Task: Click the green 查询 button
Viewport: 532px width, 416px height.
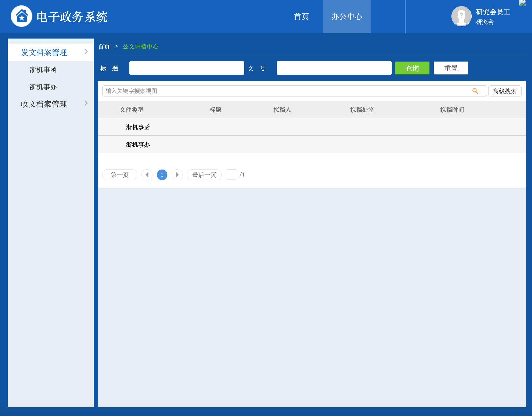Action: (x=412, y=68)
